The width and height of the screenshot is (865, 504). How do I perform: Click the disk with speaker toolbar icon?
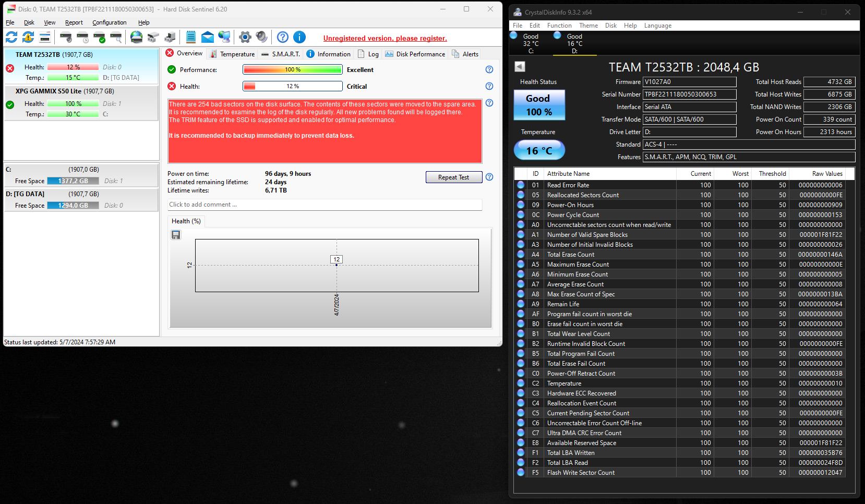click(x=66, y=37)
